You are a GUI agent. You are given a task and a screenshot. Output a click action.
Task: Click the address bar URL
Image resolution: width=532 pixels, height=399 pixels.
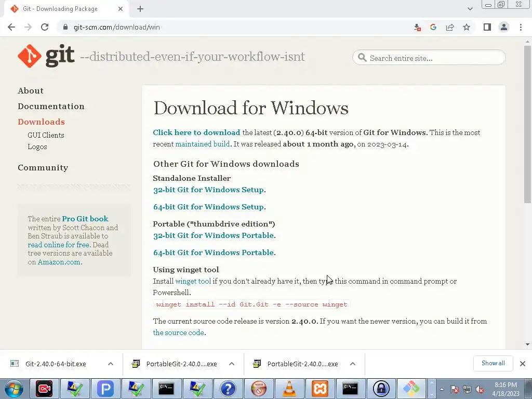(x=117, y=27)
